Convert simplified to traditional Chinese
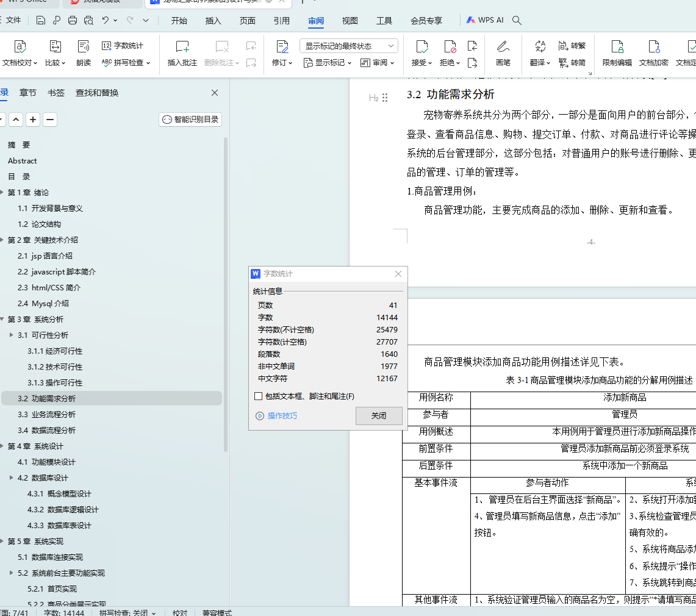 pyautogui.click(x=572, y=46)
